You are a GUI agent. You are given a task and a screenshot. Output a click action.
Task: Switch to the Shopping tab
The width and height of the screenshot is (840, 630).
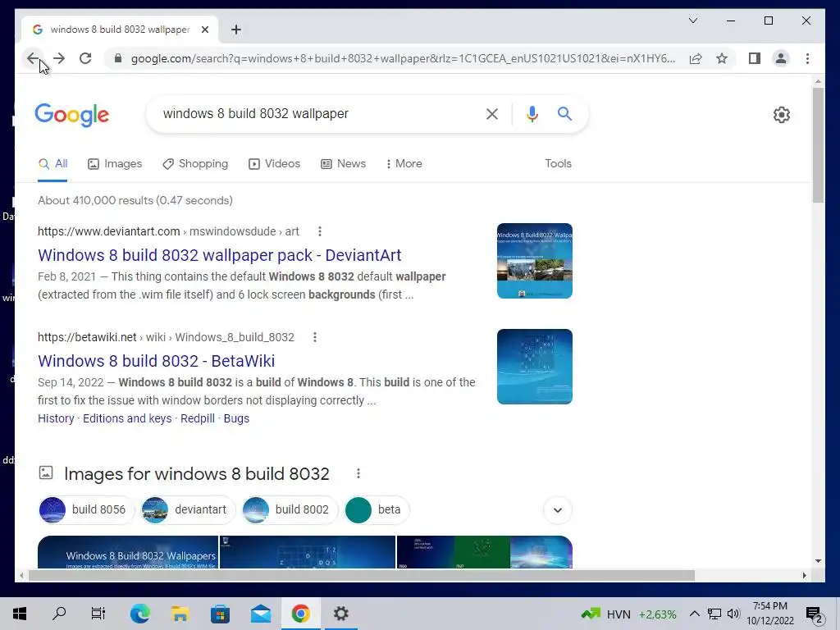pos(195,164)
